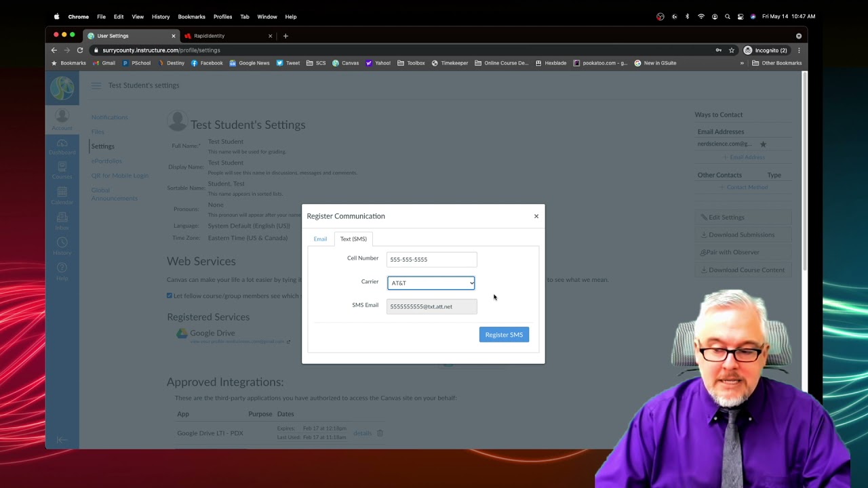Open the PSchool bookmark

[136, 63]
